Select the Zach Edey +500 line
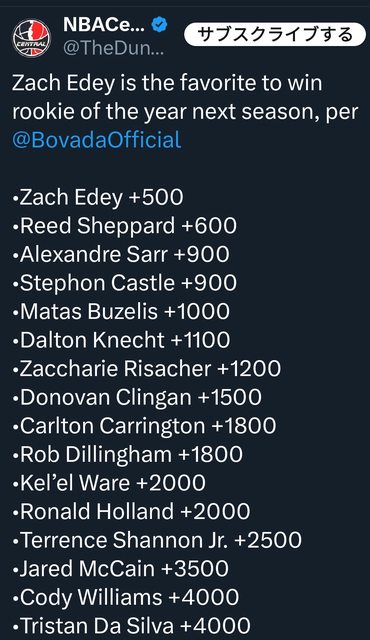This screenshot has height=640, width=370. (98, 197)
